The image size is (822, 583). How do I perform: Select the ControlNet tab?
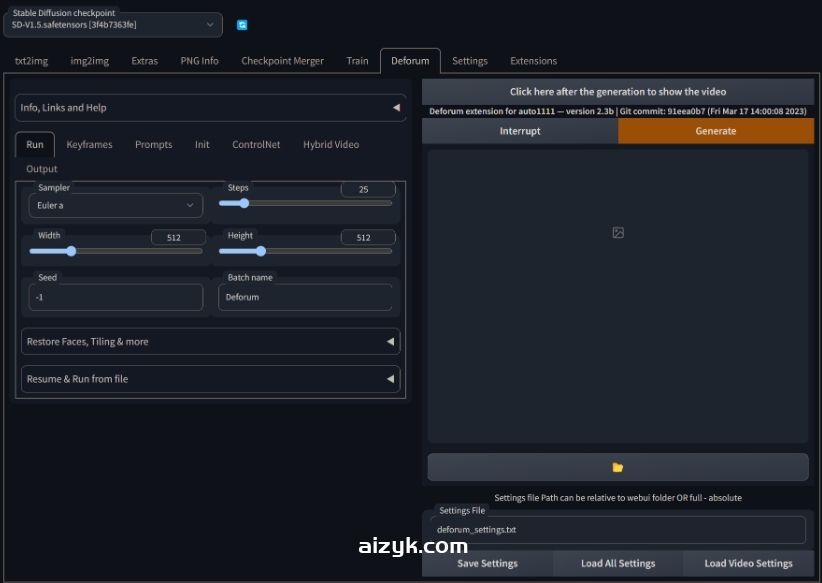point(256,145)
